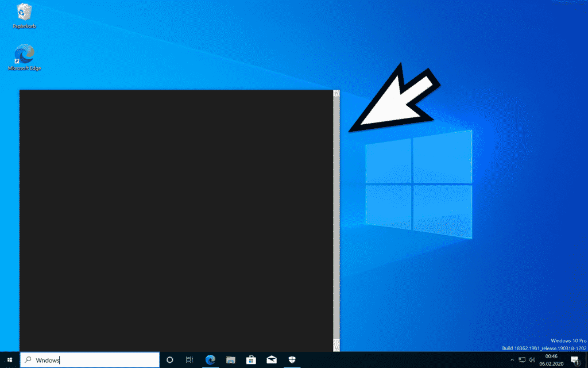Open network status in the system tray
588x368 pixels.
pyautogui.click(x=522, y=360)
